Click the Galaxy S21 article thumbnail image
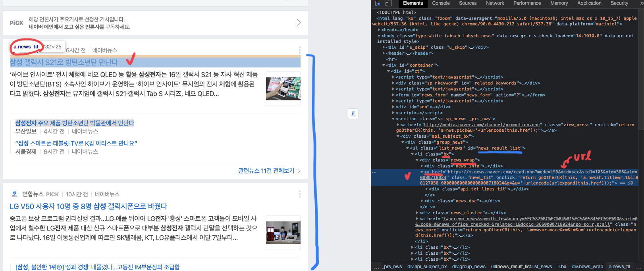The image size is (644, 271). point(283,88)
